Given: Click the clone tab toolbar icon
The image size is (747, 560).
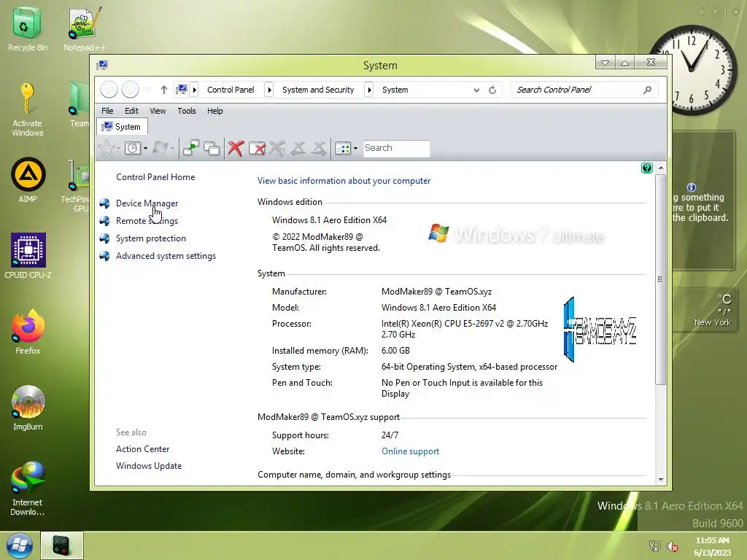Looking at the screenshot, I should click(212, 148).
